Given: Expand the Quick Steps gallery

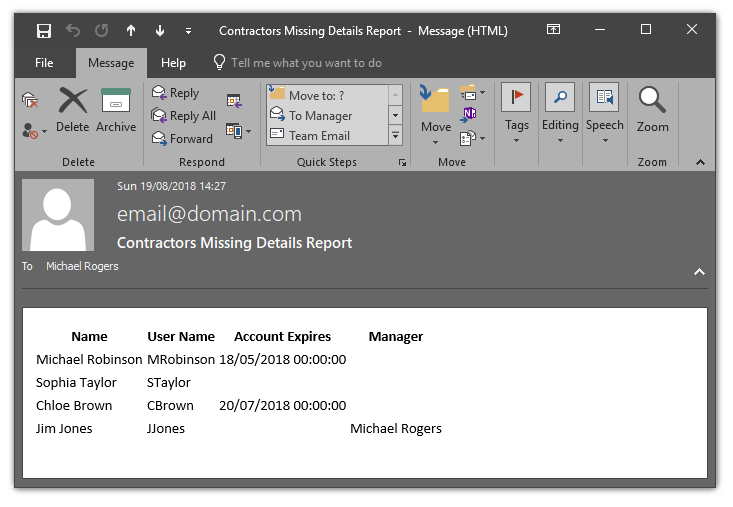Looking at the screenshot, I should (395, 136).
